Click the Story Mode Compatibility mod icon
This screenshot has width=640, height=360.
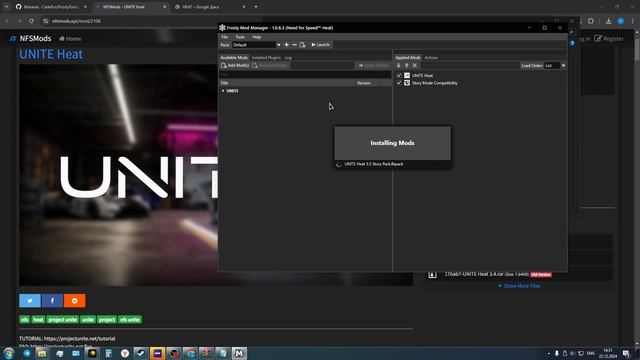pyautogui.click(x=407, y=83)
